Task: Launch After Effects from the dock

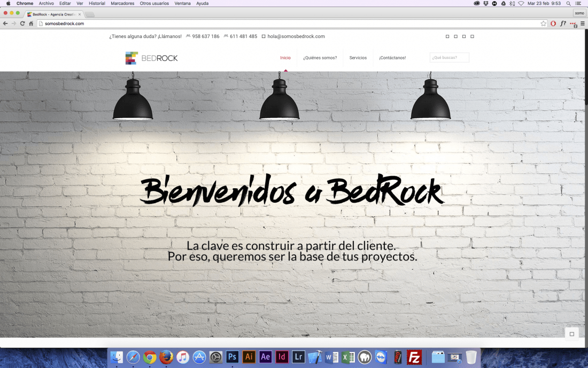Action: [265, 357]
